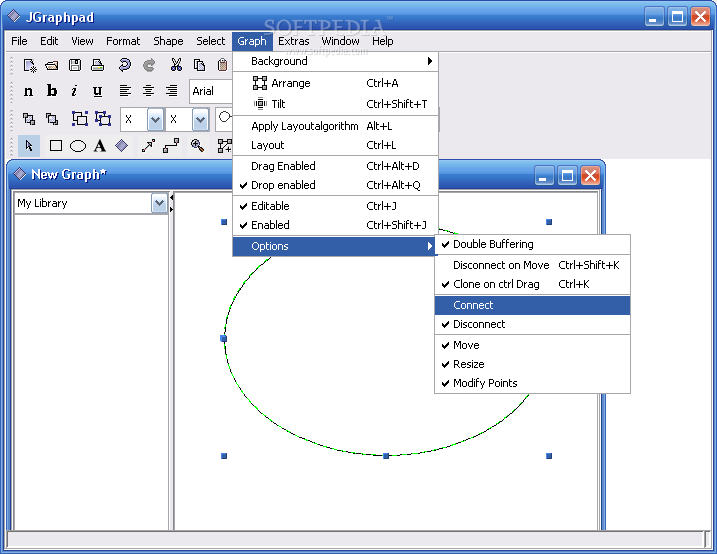Click the Copy toolbar icon
The height and width of the screenshot is (554, 717).
click(199, 65)
